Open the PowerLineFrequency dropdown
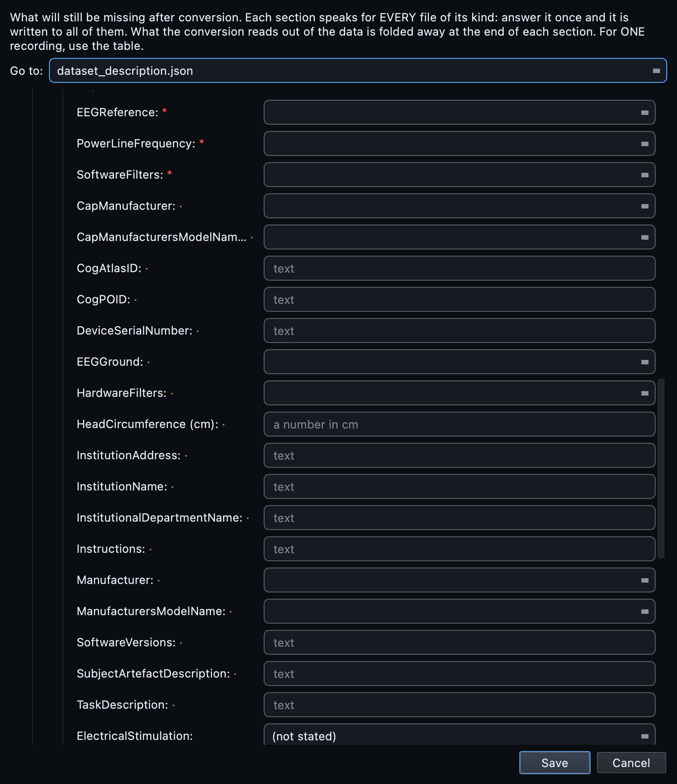 click(x=459, y=143)
